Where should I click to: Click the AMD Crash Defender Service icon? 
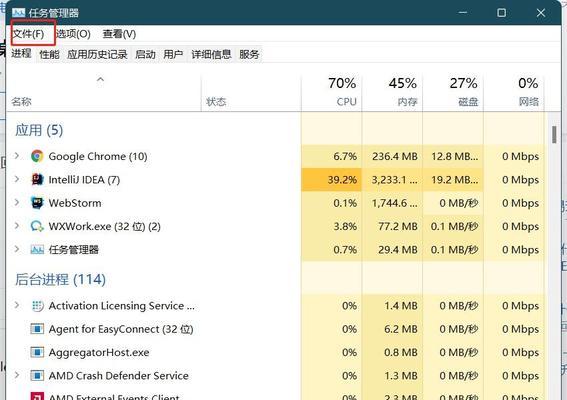click(37, 376)
